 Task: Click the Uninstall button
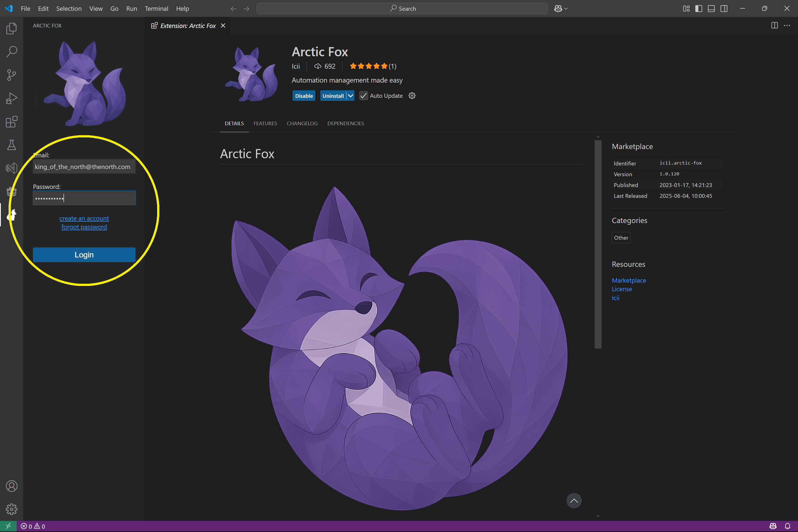click(x=333, y=96)
